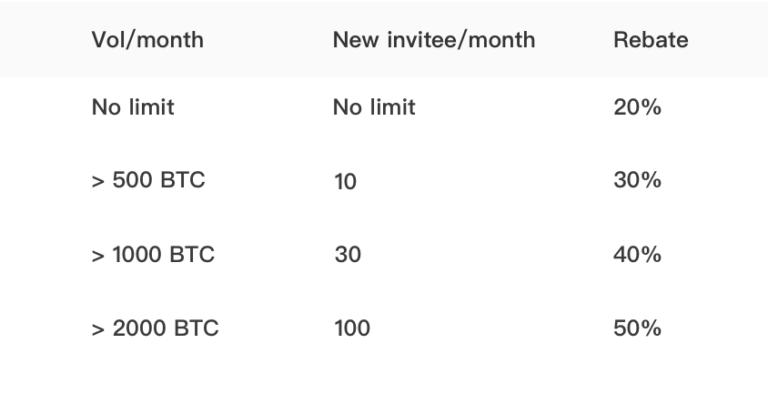
Task: Click the greater-than sign before 2000 BTC
Action: tap(98, 330)
